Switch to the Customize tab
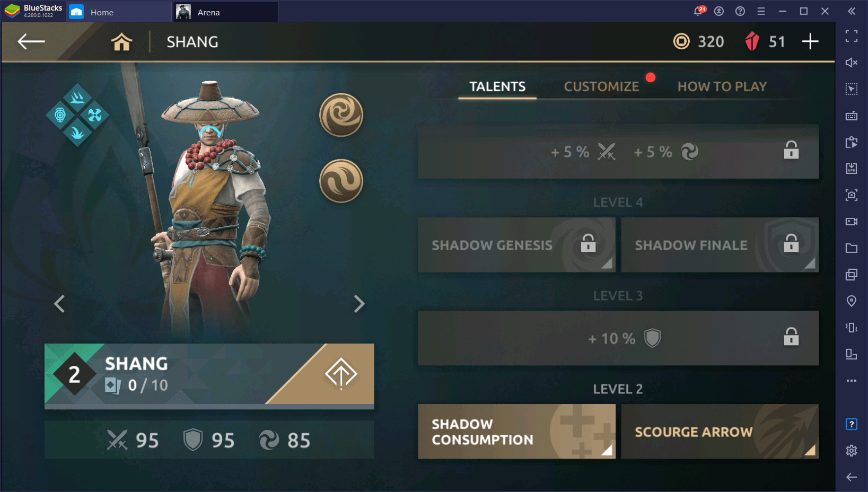This screenshot has width=868, height=492. tap(601, 86)
